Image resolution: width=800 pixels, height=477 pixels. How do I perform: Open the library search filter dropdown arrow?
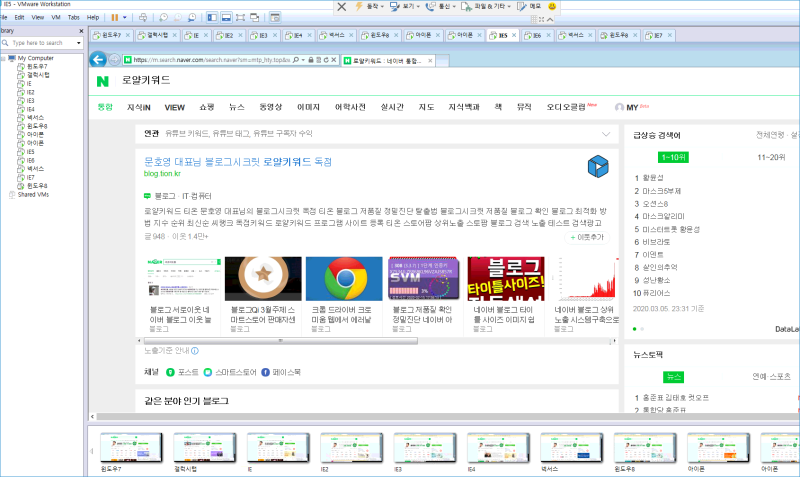[x=78, y=43]
